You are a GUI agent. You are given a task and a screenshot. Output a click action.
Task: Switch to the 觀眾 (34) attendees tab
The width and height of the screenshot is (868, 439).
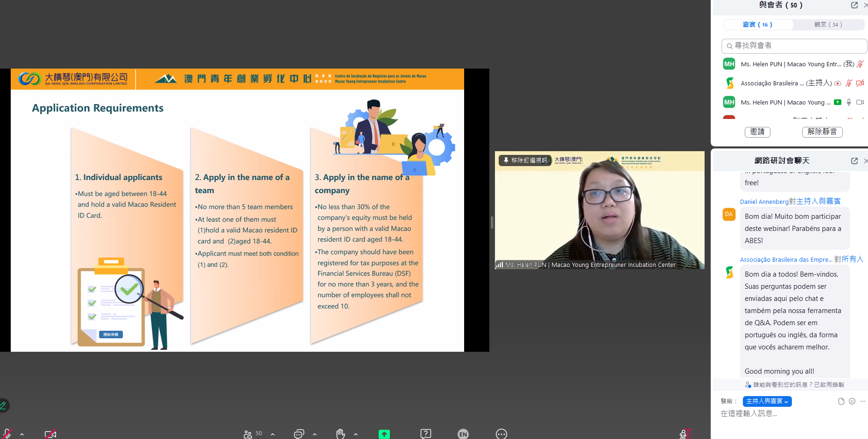click(828, 24)
